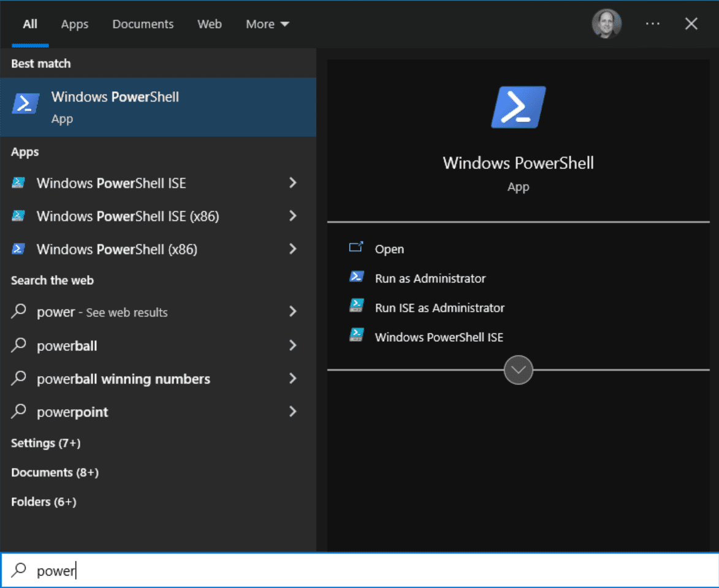Switch to the Web tab
Screen dimensions: 719x588
pos(210,24)
